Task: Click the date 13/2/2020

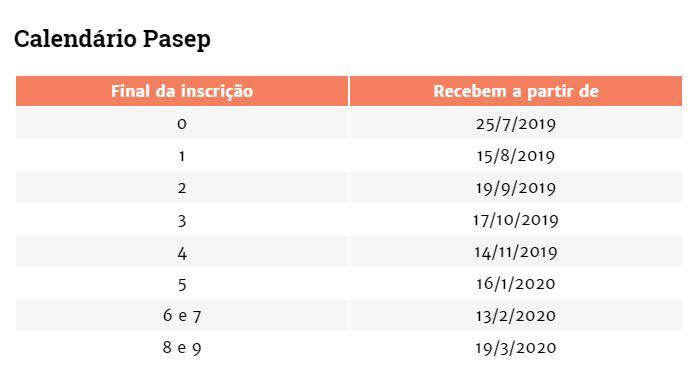Action: tap(516, 316)
